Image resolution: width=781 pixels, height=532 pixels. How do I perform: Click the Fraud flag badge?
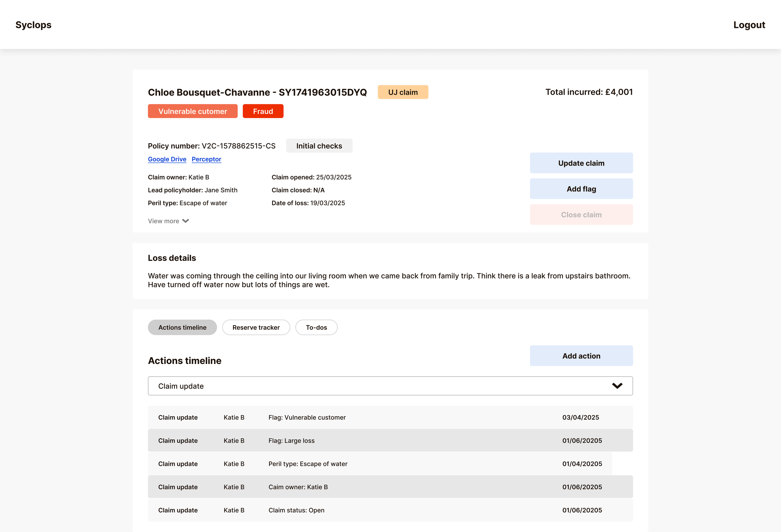click(x=263, y=111)
